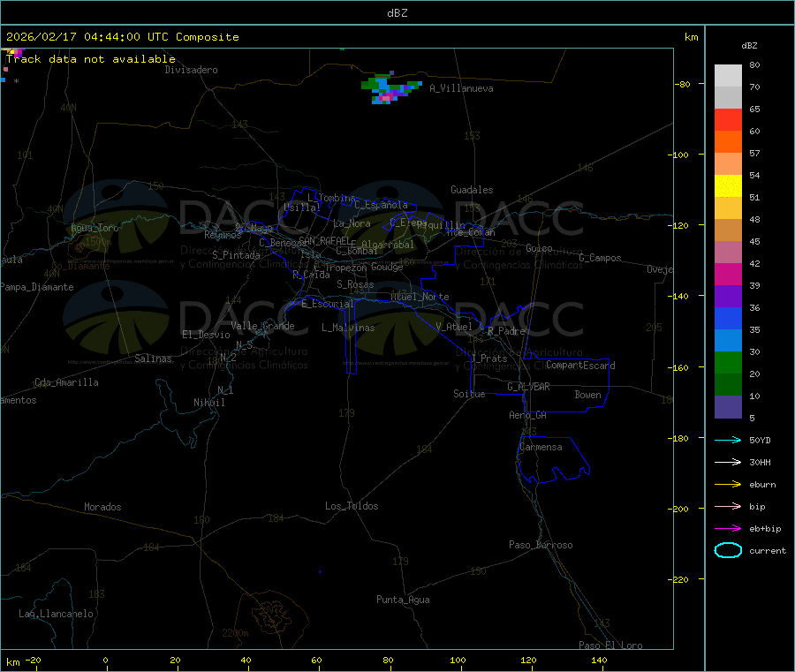Select the 39 dBZ magenta legend swatch
Viewport: 795px width, 672px height.
point(728,274)
